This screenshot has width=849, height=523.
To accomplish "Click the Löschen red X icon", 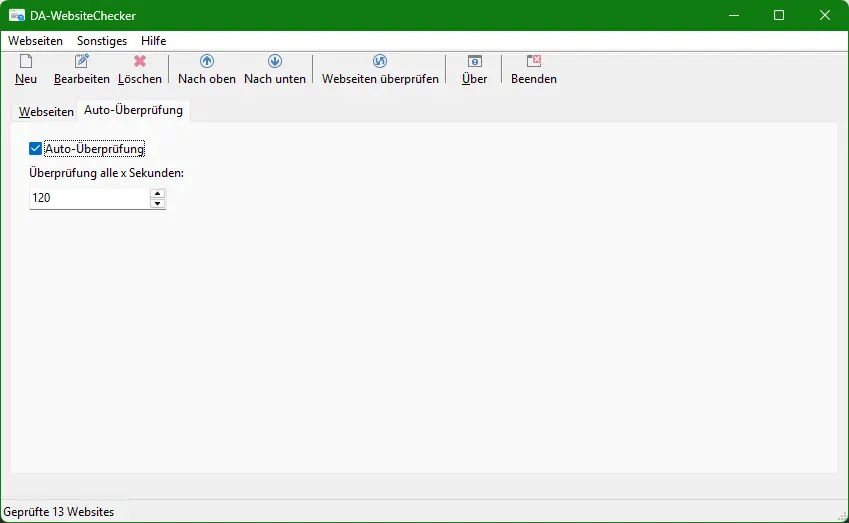I will point(140,62).
